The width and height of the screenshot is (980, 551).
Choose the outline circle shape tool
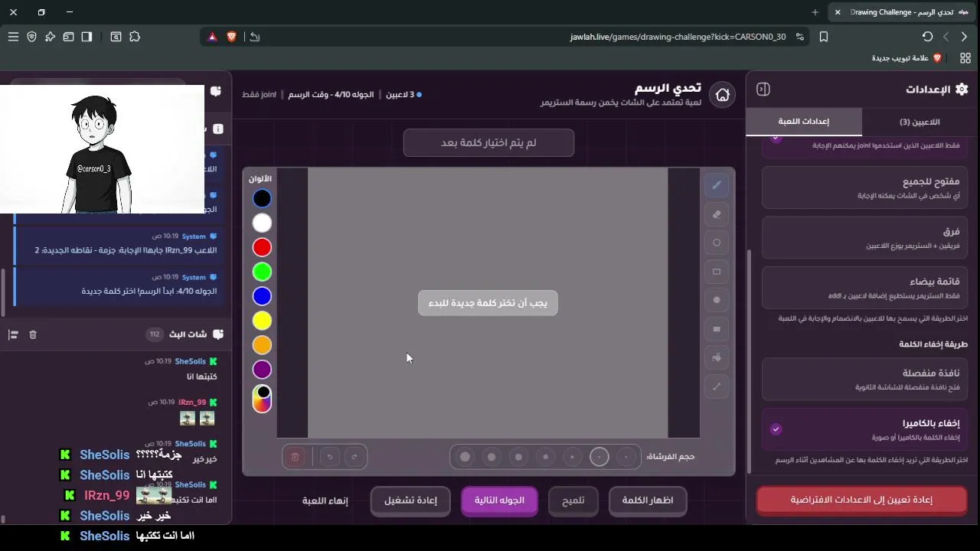[717, 243]
